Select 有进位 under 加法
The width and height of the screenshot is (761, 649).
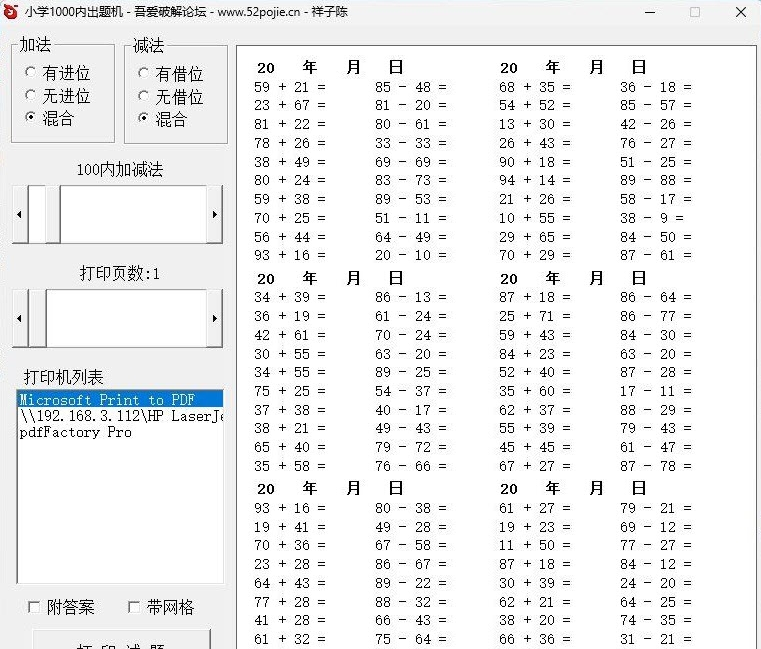[31, 73]
